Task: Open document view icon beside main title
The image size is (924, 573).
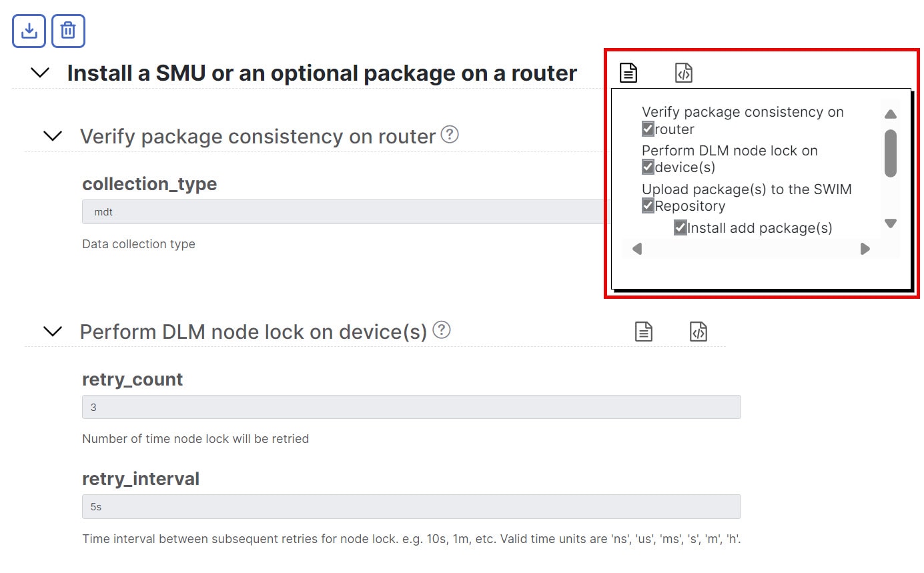Action: click(x=628, y=72)
